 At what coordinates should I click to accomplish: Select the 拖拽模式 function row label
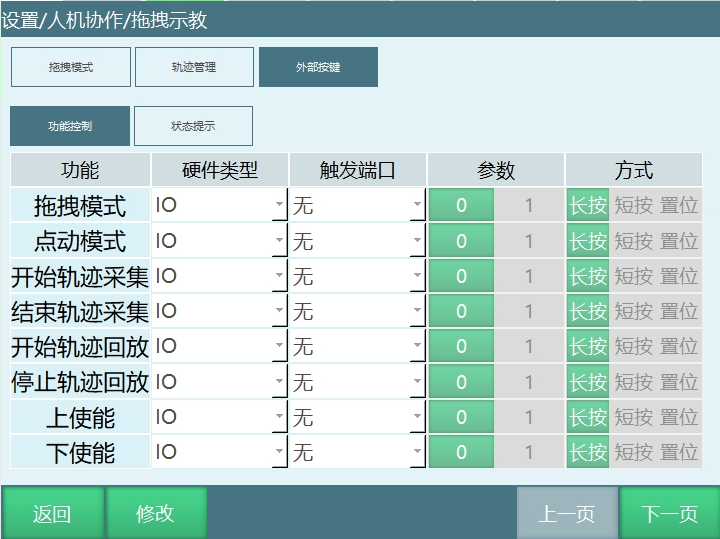pos(80,205)
